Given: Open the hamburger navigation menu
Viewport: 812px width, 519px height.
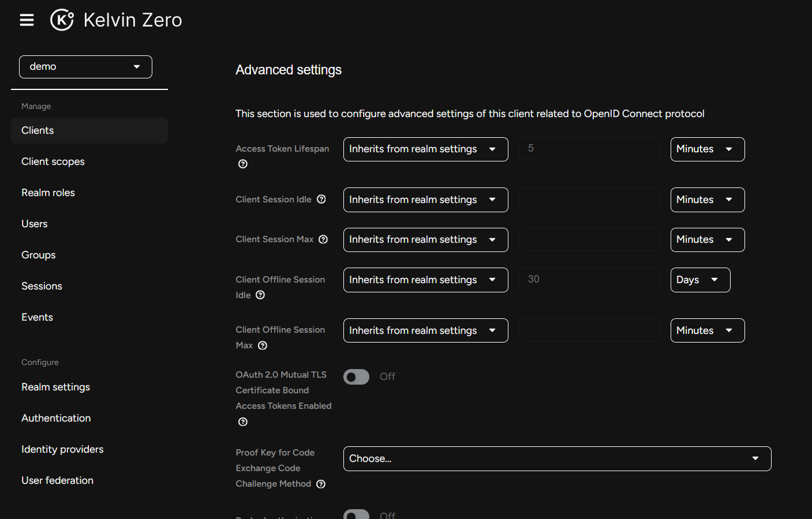Looking at the screenshot, I should coord(27,19).
